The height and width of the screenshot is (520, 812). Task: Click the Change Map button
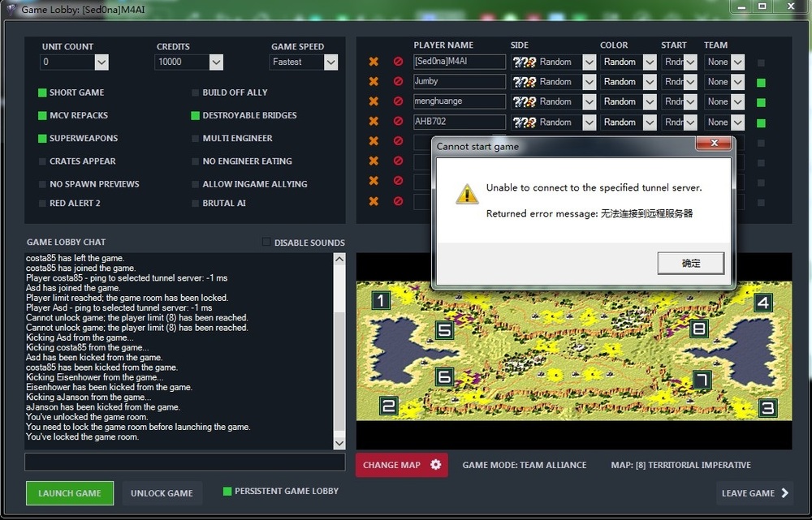coord(401,465)
